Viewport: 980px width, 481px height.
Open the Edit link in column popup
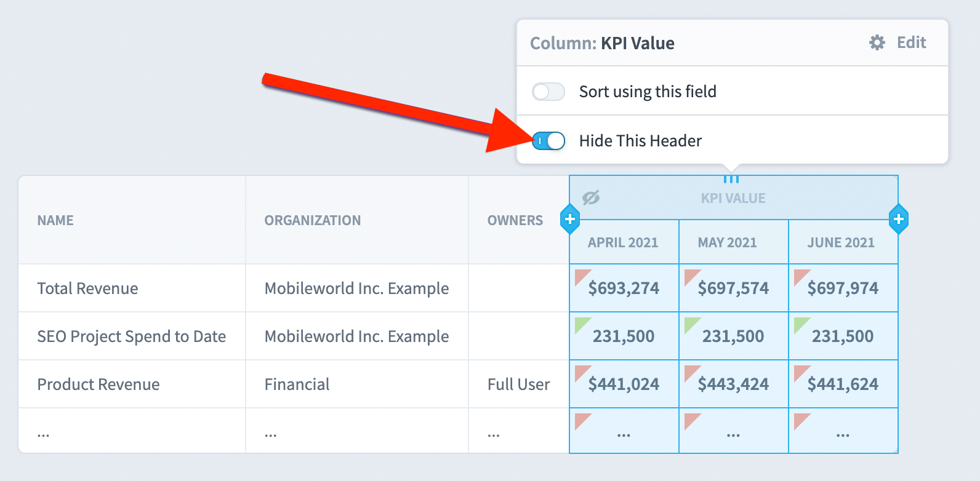911,42
